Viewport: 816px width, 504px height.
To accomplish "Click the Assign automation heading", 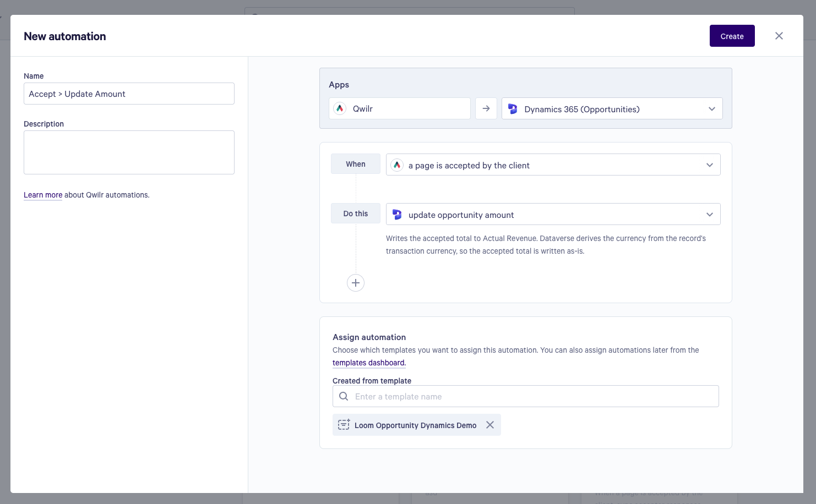I will click(369, 337).
